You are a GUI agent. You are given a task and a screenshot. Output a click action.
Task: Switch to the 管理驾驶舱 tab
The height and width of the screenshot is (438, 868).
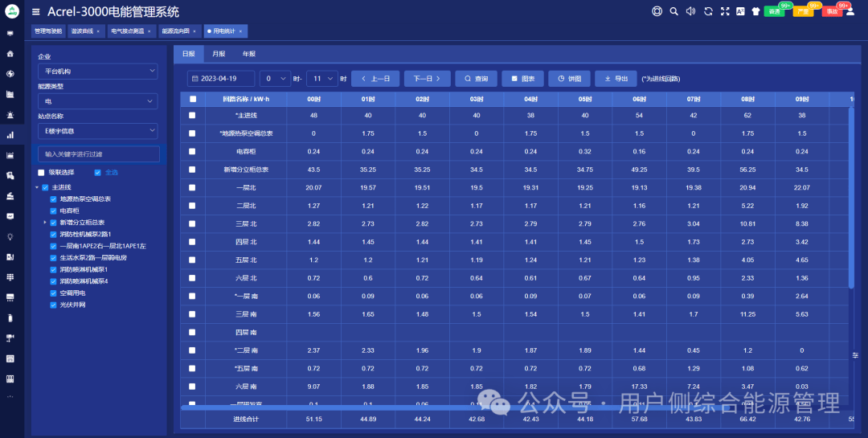point(48,31)
